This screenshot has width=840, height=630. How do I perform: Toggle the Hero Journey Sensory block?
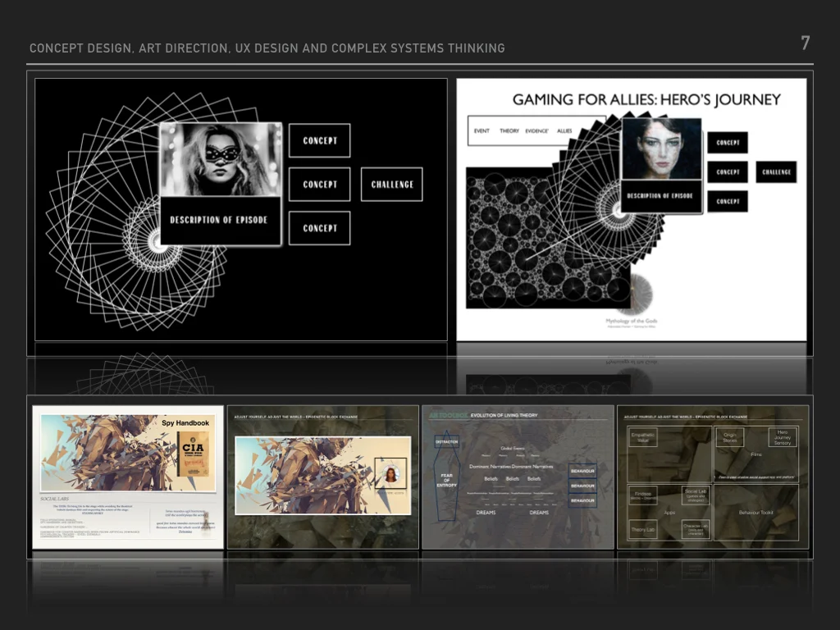(x=783, y=438)
